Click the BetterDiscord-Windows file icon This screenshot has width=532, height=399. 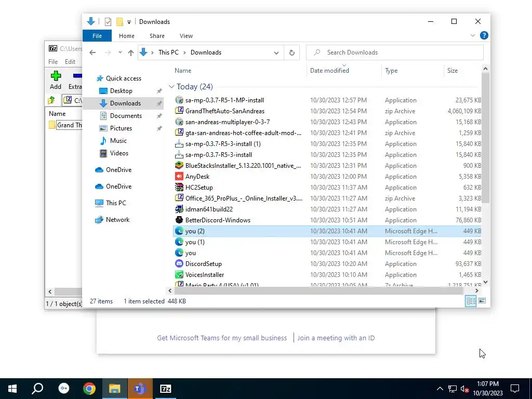[179, 220]
